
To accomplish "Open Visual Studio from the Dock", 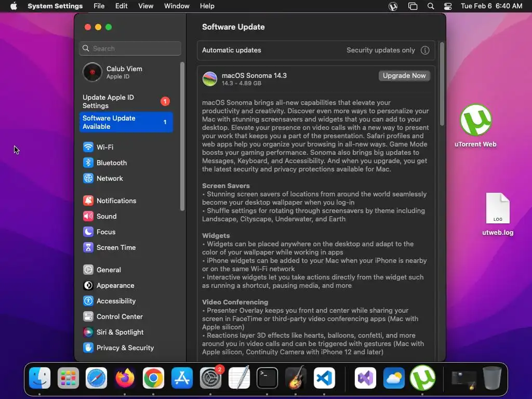I will click(x=365, y=378).
